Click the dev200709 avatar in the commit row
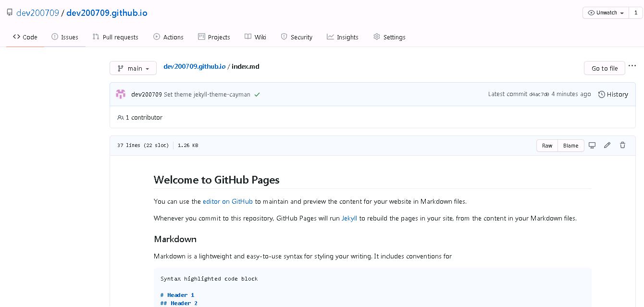The height and width of the screenshot is (307, 644). tap(121, 94)
